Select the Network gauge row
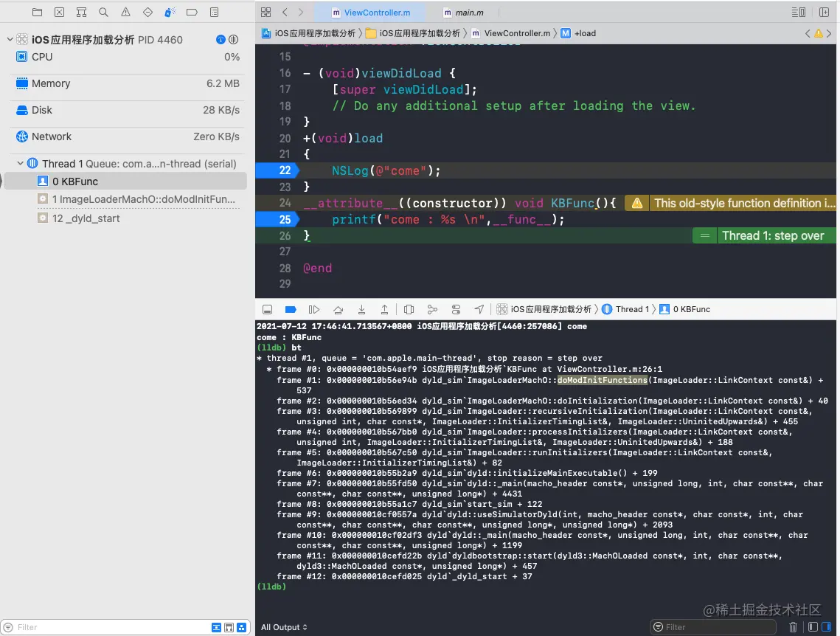The image size is (840, 636). tap(128, 136)
